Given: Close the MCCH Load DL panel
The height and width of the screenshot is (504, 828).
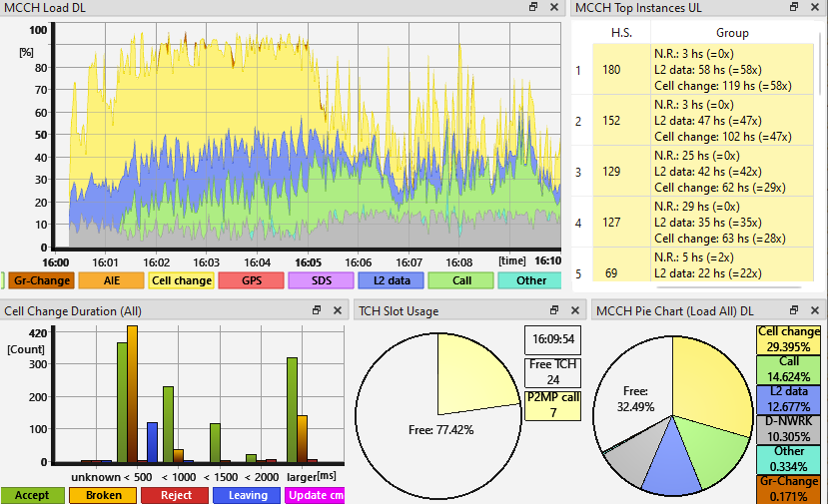Looking at the screenshot, I should click(555, 7).
